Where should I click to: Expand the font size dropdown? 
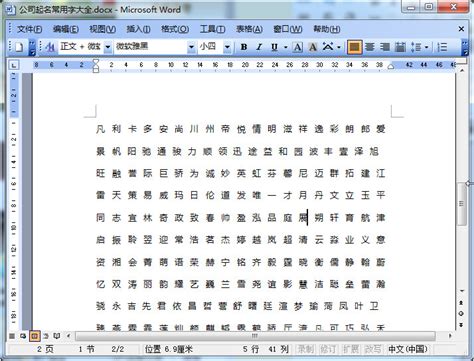227,47
